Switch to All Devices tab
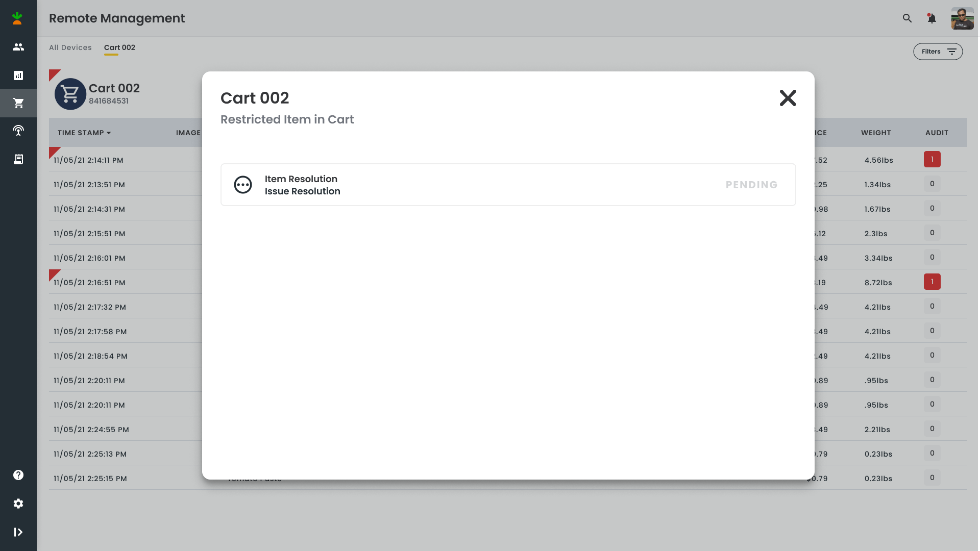The width and height of the screenshot is (980, 551). 70,47
